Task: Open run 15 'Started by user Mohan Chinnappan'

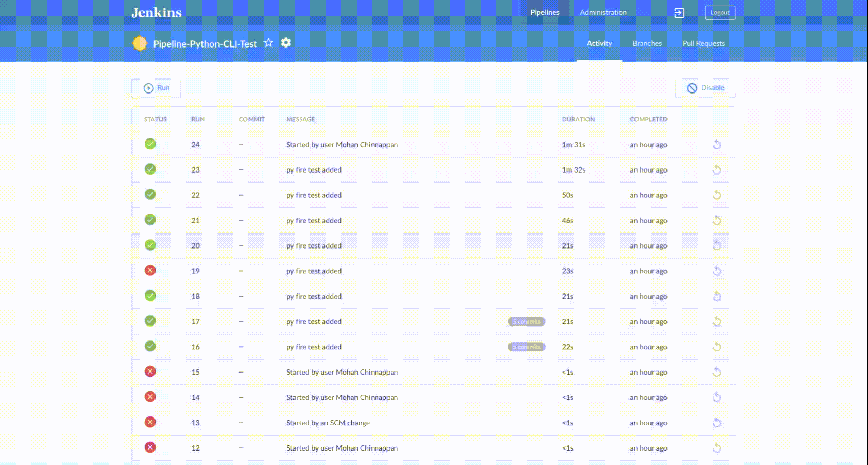Action: point(342,372)
